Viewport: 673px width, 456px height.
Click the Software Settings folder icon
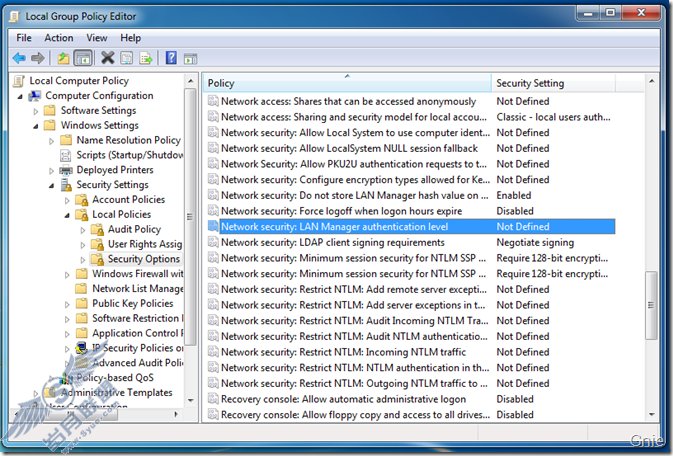pyautogui.click(x=50, y=110)
